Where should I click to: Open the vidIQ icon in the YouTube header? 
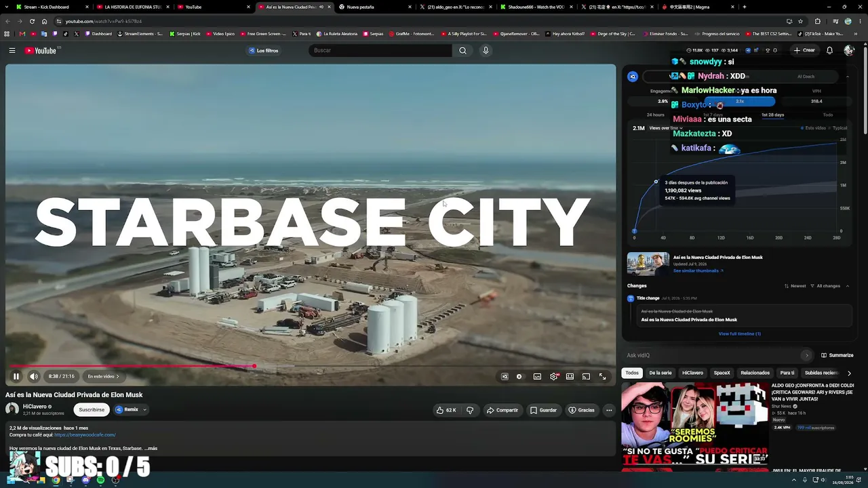(748, 50)
